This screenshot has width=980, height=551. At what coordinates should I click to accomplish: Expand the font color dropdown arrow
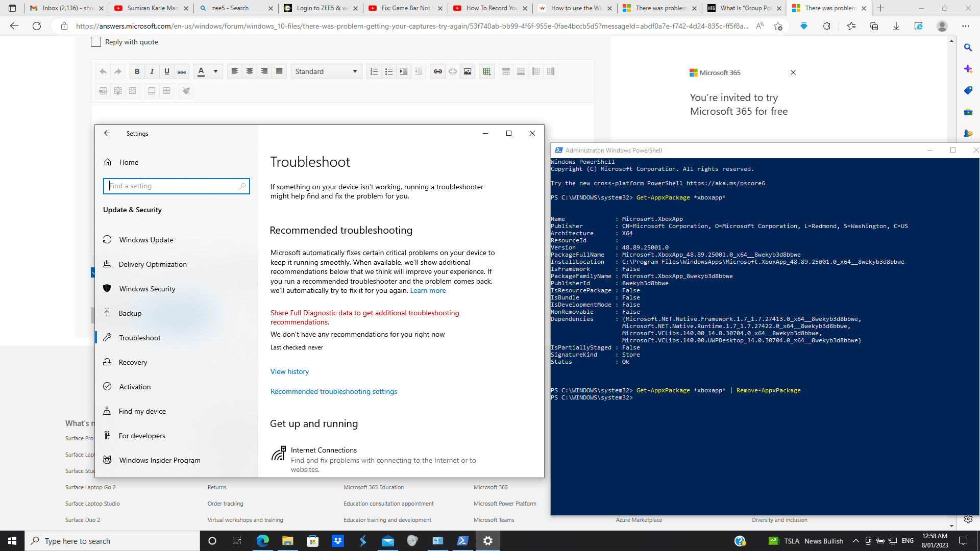click(x=215, y=71)
